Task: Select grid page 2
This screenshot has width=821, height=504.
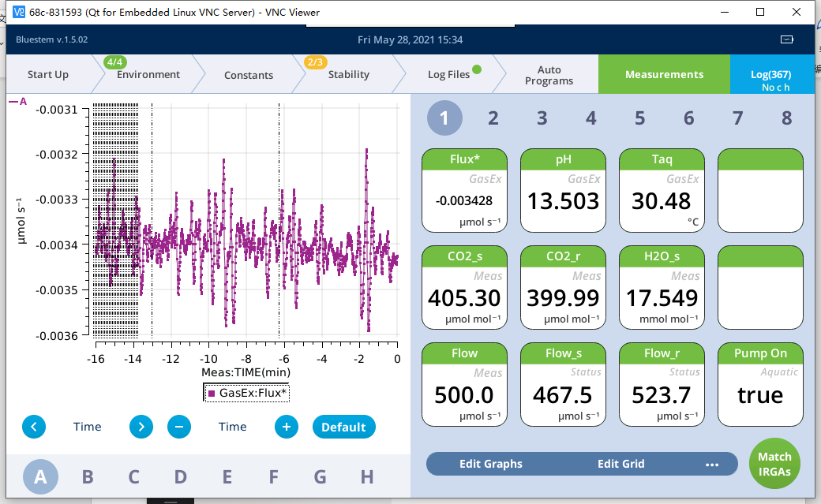Action: point(493,118)
